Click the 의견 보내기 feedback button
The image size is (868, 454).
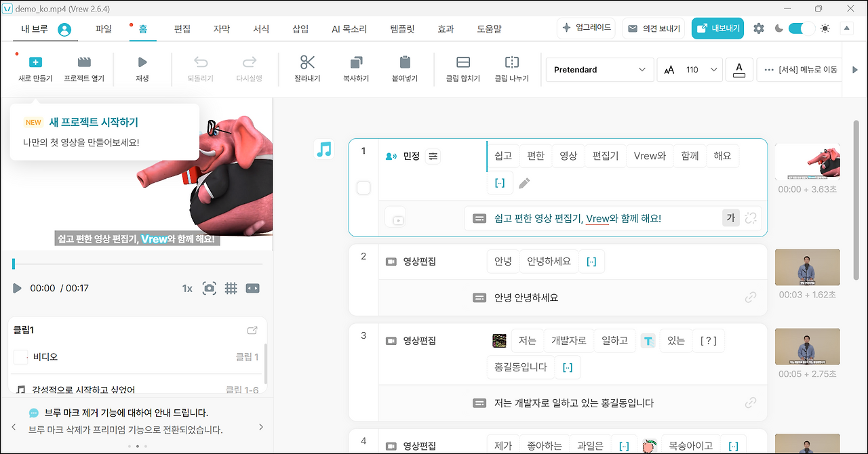coord(652,28)
